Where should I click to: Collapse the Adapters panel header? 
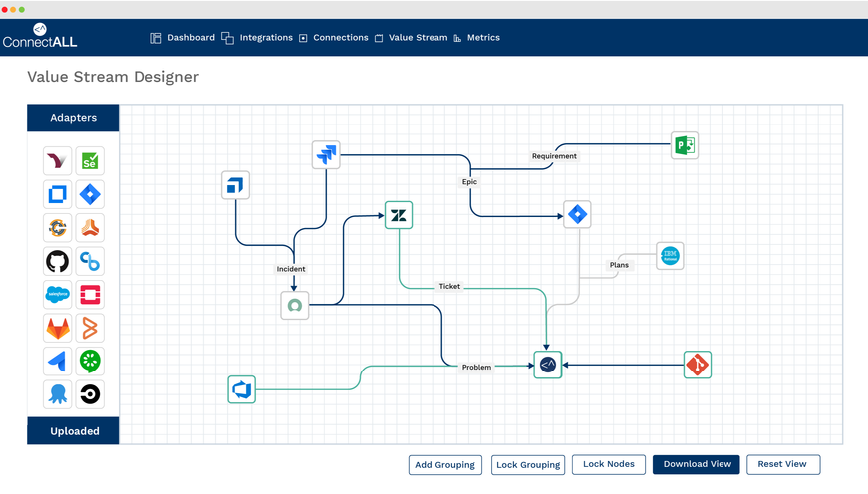point(73,118)
